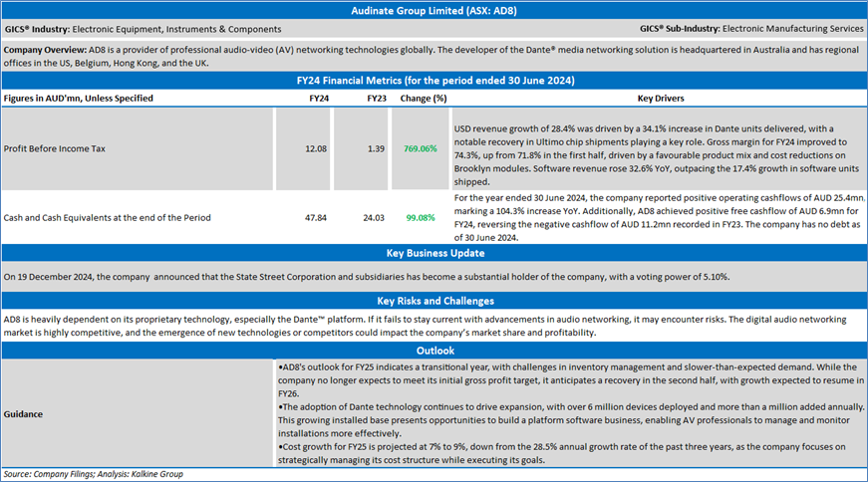Click 'Source: Company Filings; Analysis: Kalkine Group' footer
Viewport: 868px width, 482px height.
click(93, 474)
